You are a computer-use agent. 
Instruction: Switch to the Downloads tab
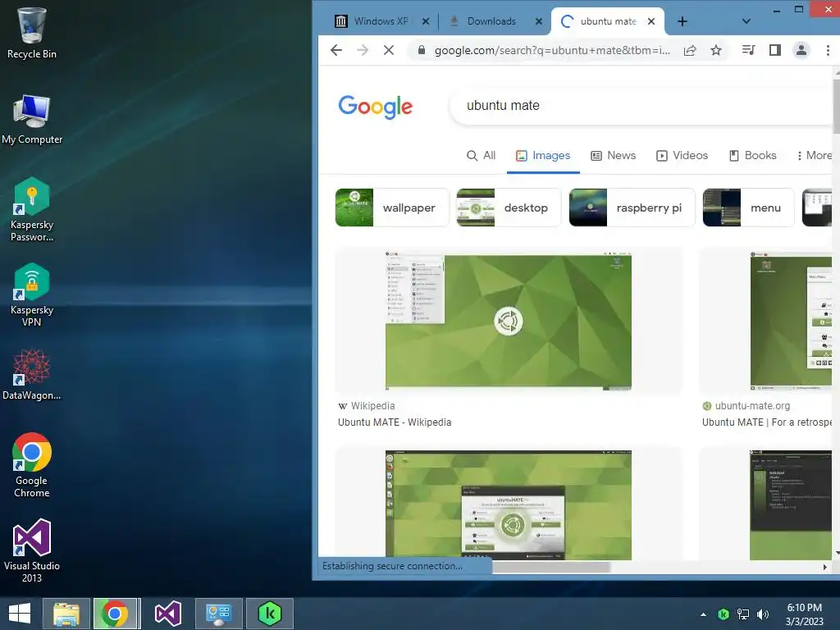[491, 21]
